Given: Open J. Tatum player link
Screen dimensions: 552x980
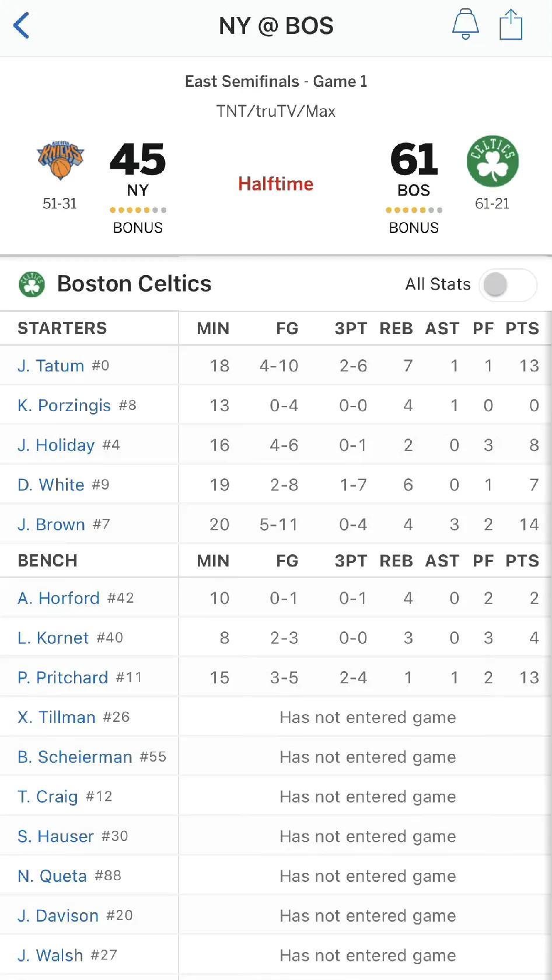Looking at the screenshot, I should pos(51,366).
